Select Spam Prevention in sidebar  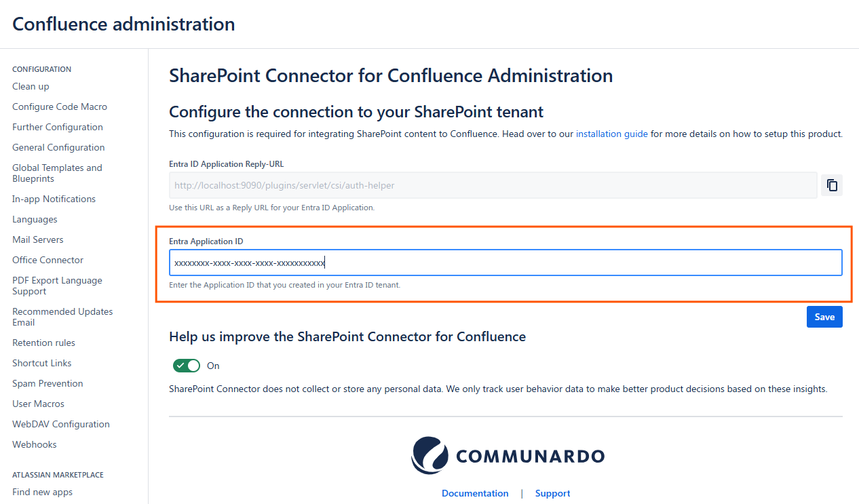click(x=47, y=383)
